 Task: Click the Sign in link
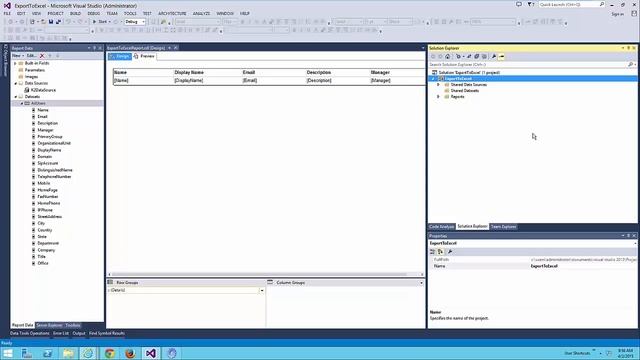(x=618, y=14)
